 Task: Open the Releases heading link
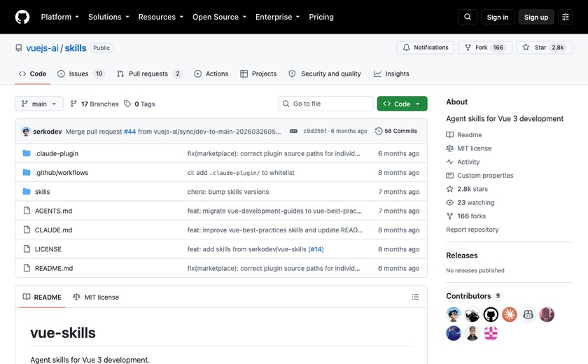pyautogui.click(x=461, y=255)
